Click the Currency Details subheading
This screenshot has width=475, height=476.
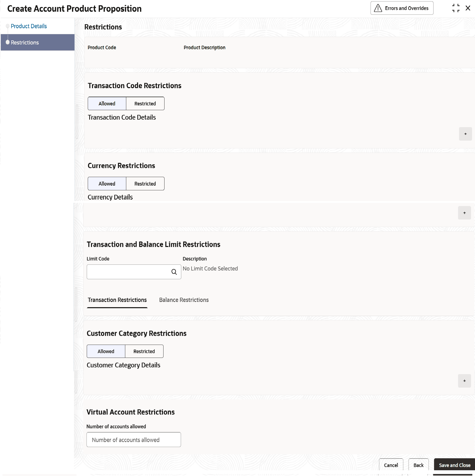pyautogui.click(x=110, y=197)
